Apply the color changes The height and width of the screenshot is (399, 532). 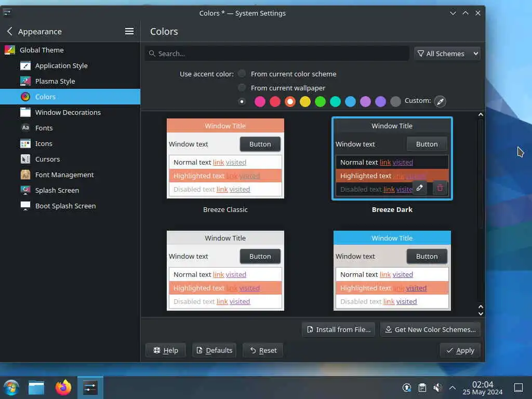pos(460,350)
